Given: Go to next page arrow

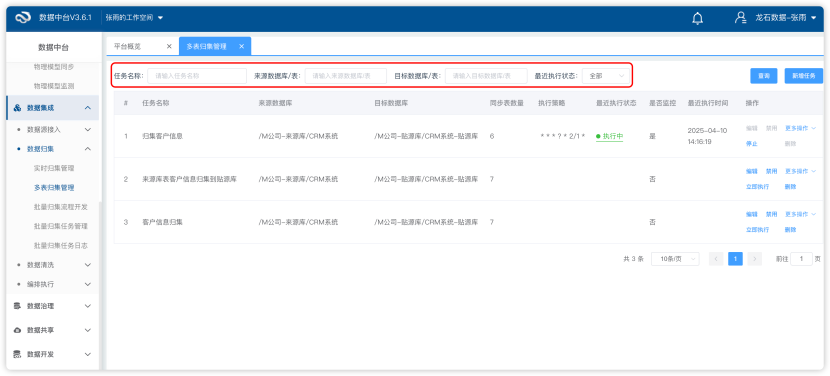Looking at the screenshot, I should coord(755,259).
